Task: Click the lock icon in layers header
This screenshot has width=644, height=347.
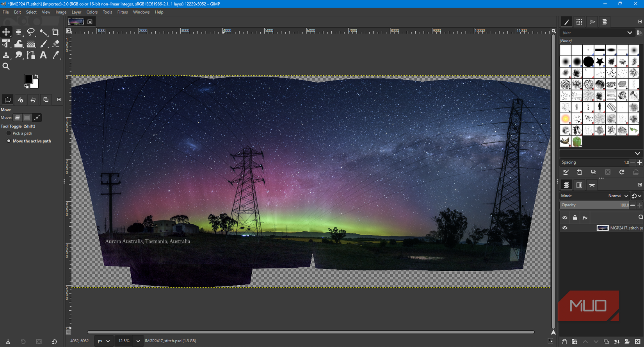Action: click(575, 218)
